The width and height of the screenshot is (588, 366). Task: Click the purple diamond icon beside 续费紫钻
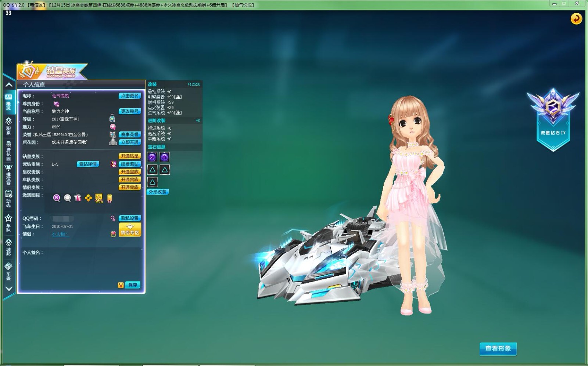(114, 164)
